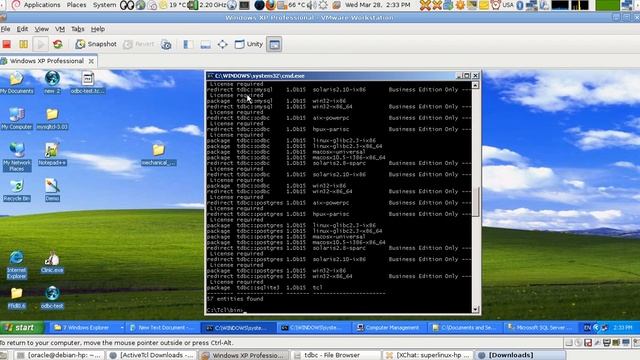The image size is (640, 360).
Task: Open the GNOME Applications menu
Action: pos(36,5)
